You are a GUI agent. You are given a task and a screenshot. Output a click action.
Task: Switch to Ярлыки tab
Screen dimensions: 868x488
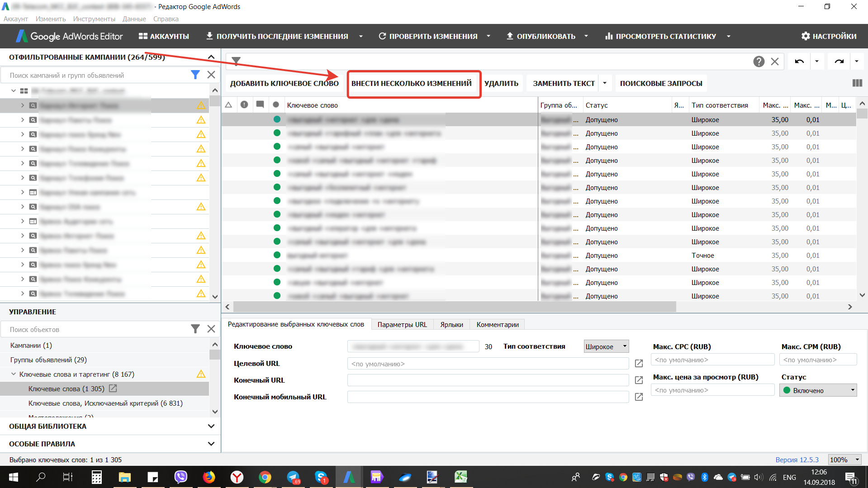pos(452,324)
